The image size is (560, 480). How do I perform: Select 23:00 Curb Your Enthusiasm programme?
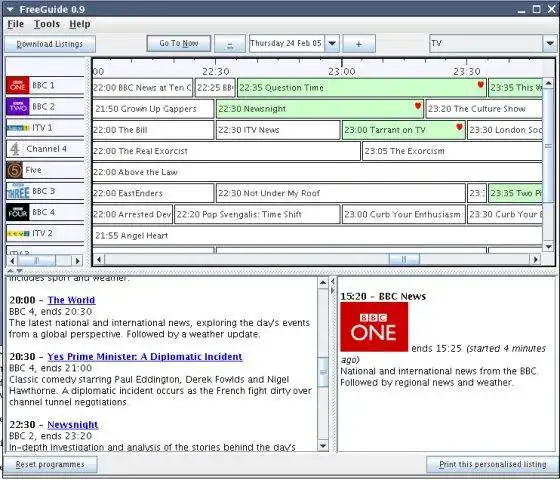404,214
